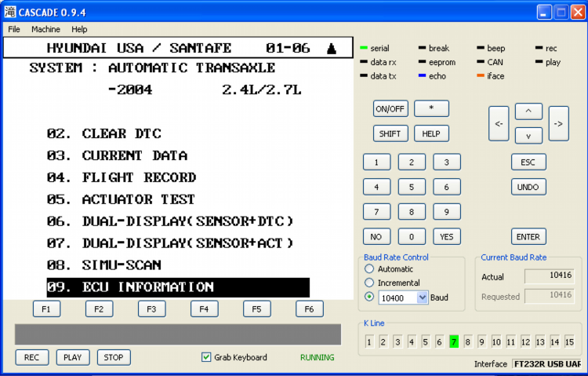Click the ENTER button
This screenshot has width=588, height=376.
tap(528, 236)
